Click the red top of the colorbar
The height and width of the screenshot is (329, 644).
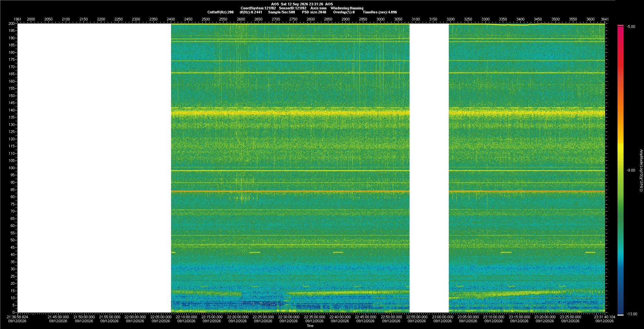click(621, 30)
